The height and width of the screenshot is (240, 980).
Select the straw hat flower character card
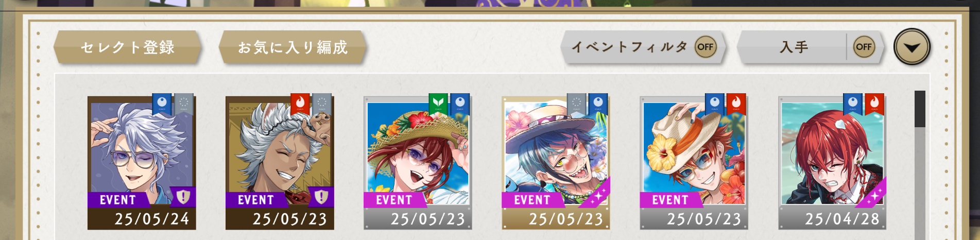click(418, 162)
